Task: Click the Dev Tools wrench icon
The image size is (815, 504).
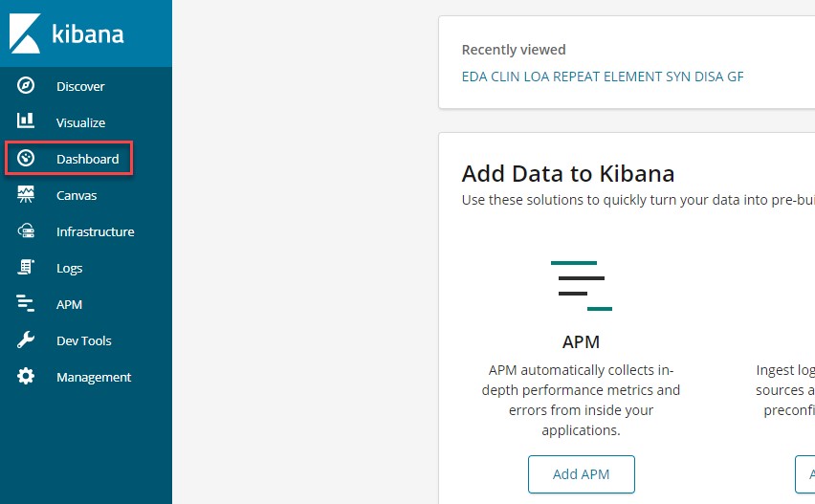Action: coord(26,340)
